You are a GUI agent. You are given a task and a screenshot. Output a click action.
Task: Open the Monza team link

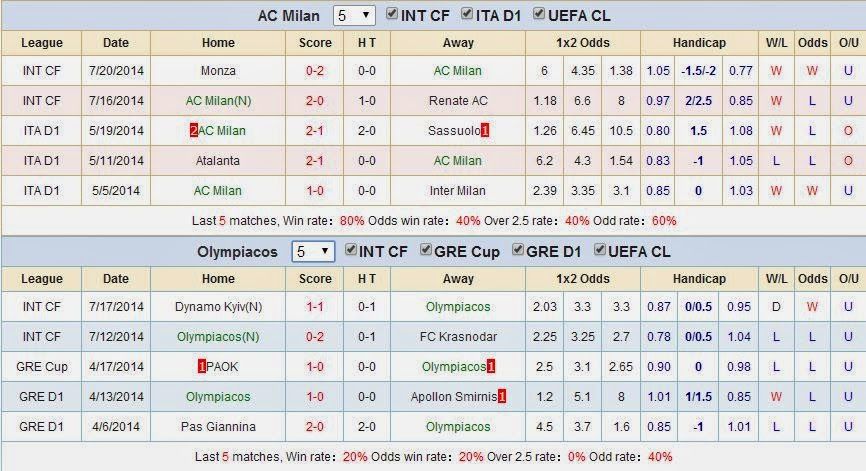click(x=218, y=71)
